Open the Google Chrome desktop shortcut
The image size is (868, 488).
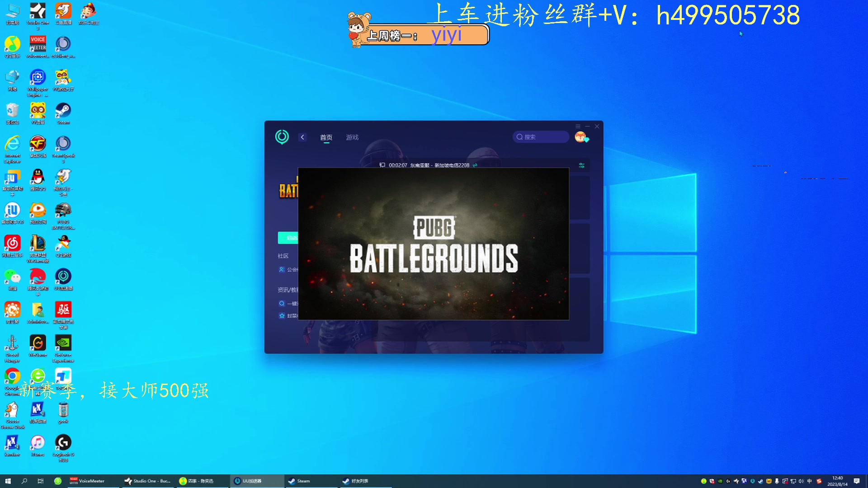12,382
